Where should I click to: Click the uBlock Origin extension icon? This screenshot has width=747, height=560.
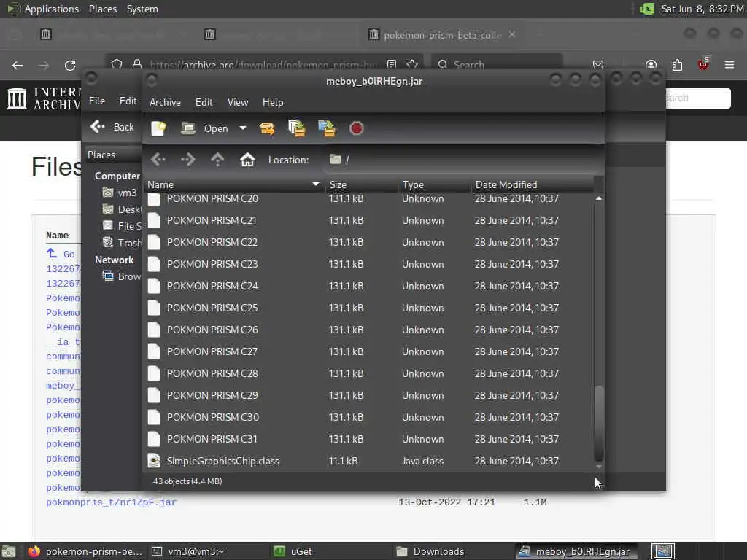[x=703, y=64]
